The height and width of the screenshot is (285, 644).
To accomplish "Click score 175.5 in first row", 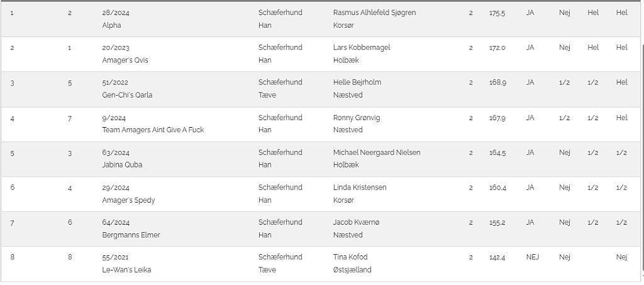I will tap(497, 13).
